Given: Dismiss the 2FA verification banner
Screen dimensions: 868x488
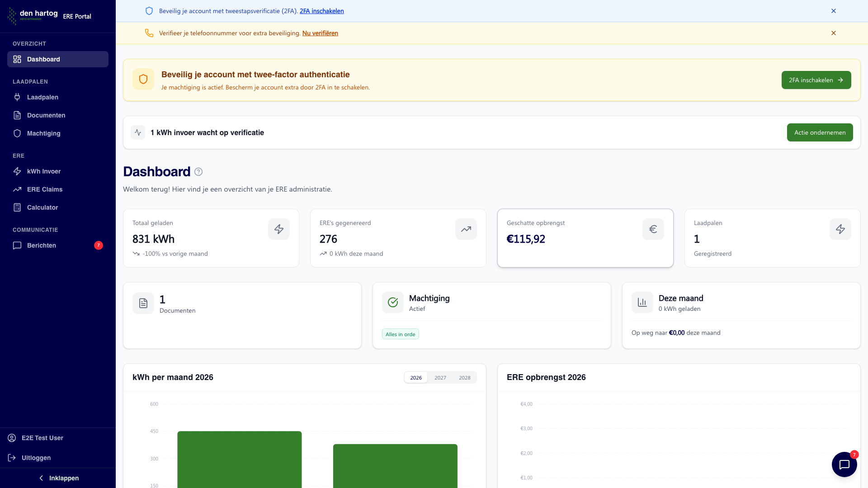Looking at the screenshot, I should click(x=834, y=11).
